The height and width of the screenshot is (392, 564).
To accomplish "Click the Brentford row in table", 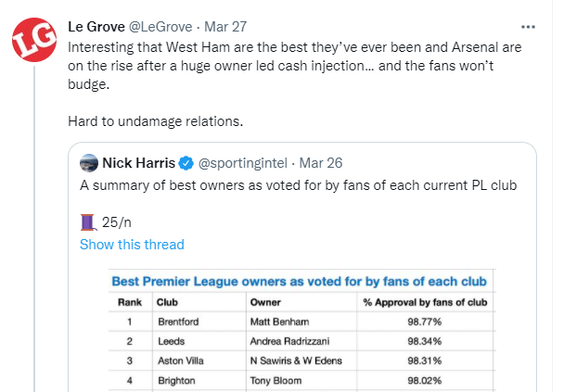I will [299, 322].
